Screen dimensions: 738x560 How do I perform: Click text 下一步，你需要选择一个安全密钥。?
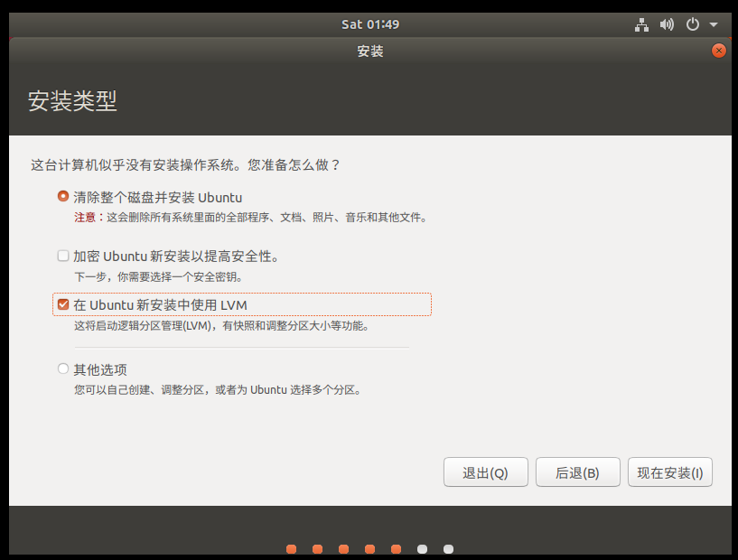159,276
